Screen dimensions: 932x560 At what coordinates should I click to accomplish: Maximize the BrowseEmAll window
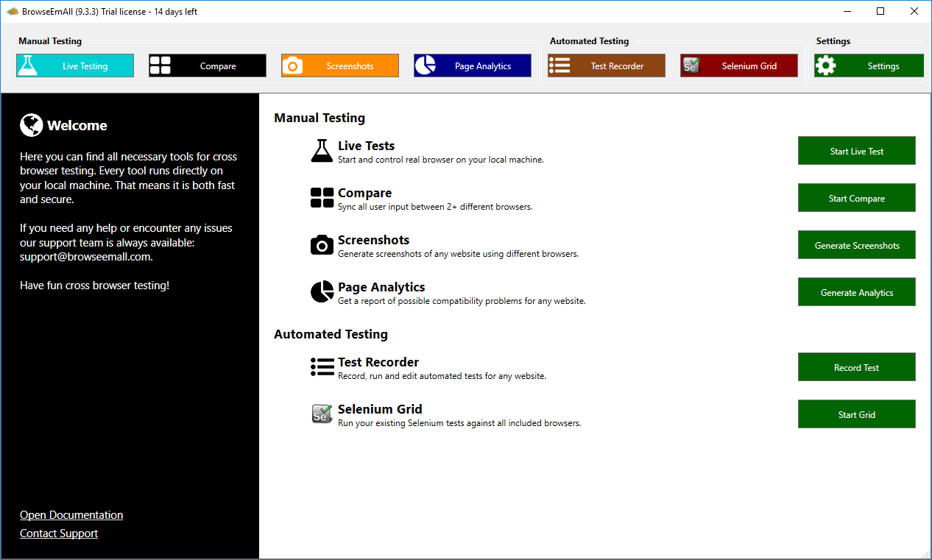[880, 11]
